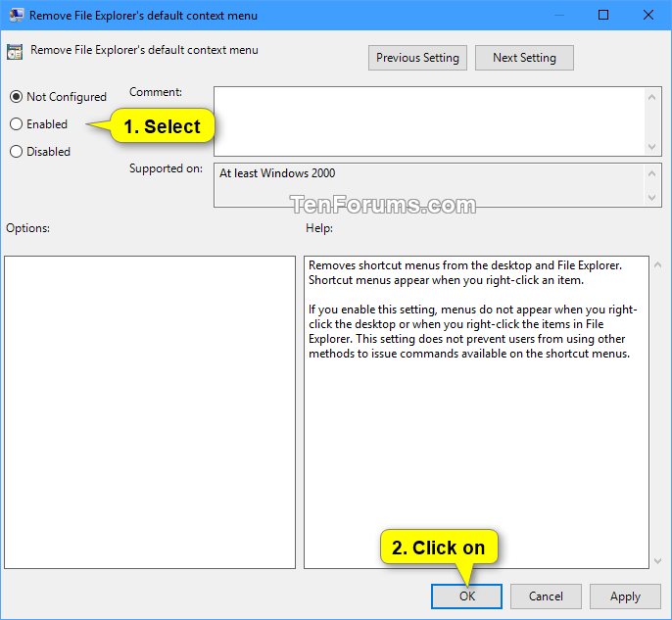
Task: Go to Next Setting
Action: pyautogui.click(x=524, y=58)
